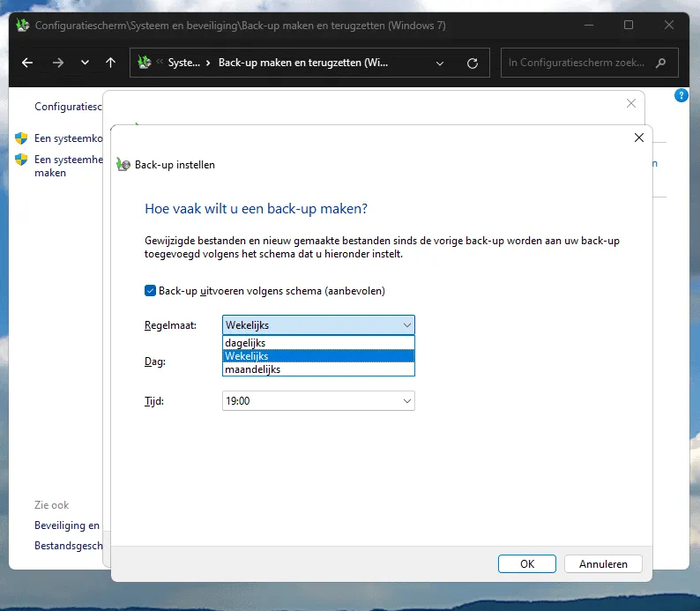Collapse the Regelmaat combo box
Viewport: 700px width, 611px height.
pyautogui.click(x=406, y=325)
